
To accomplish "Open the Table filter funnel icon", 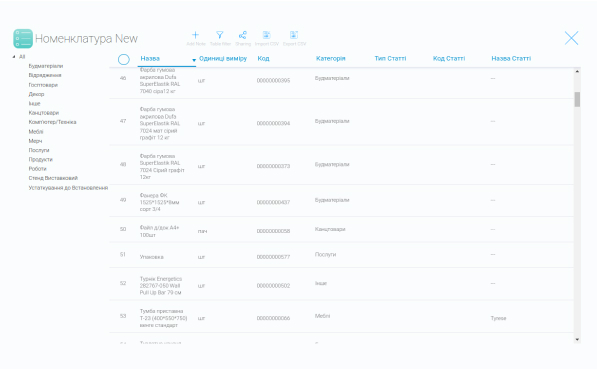I will pos(220,35).
